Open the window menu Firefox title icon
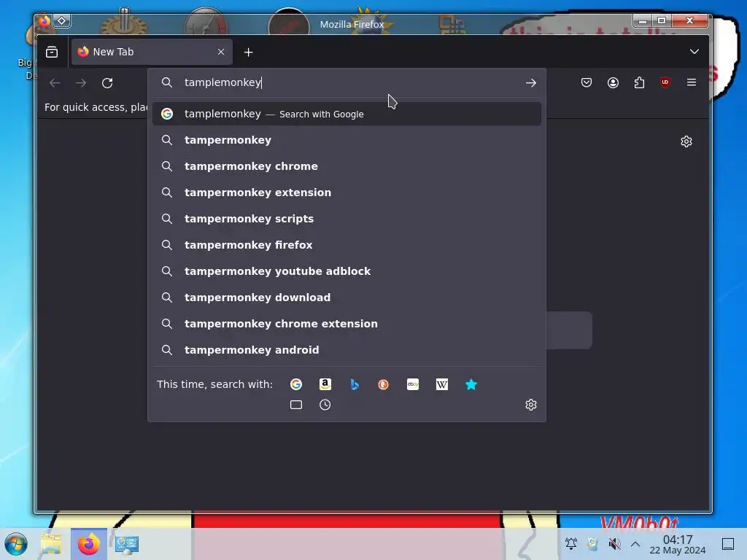 [x=44, y=21]
